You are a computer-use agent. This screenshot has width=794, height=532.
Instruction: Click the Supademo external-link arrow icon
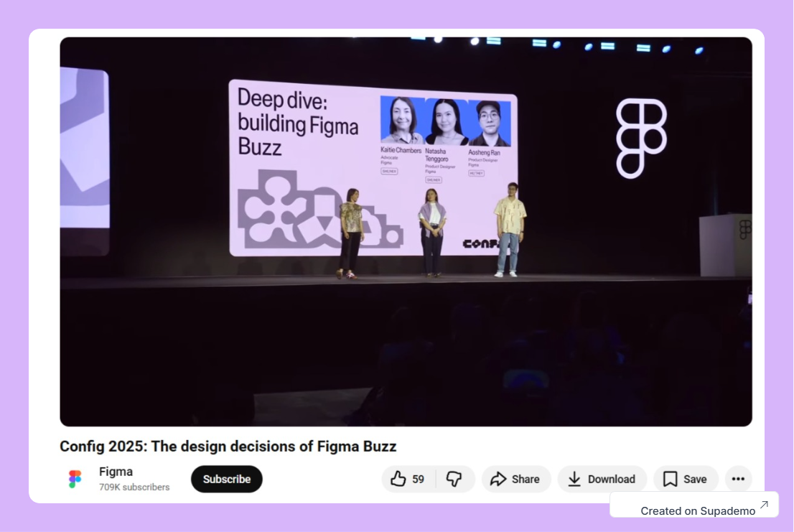point(762,503)
